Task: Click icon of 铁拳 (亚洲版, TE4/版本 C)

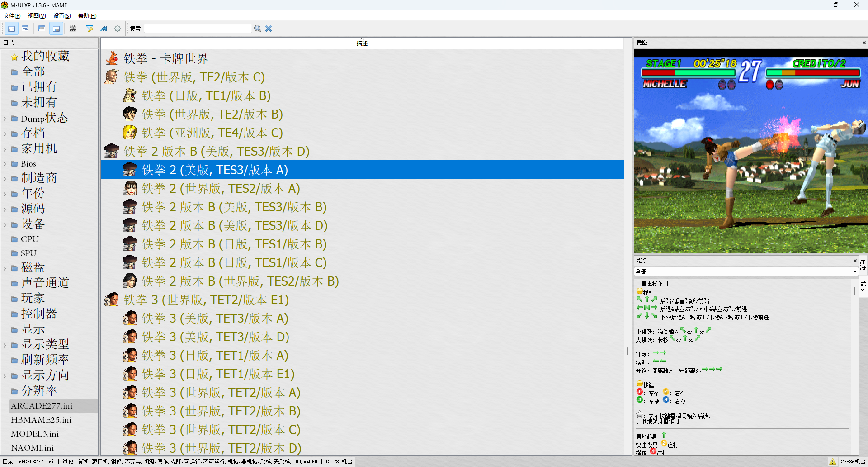Action: 130,133
